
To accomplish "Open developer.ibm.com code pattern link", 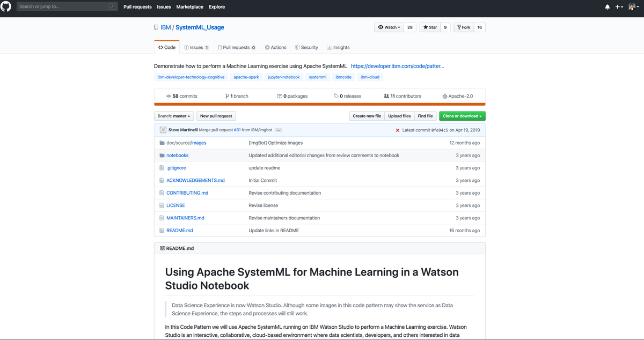I will coord(397,66).
